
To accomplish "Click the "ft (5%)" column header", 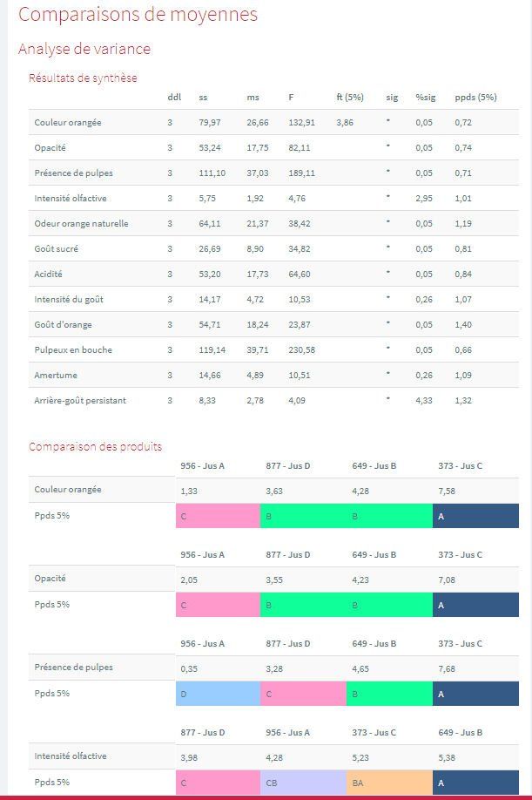I will click(x=350, y=97).
